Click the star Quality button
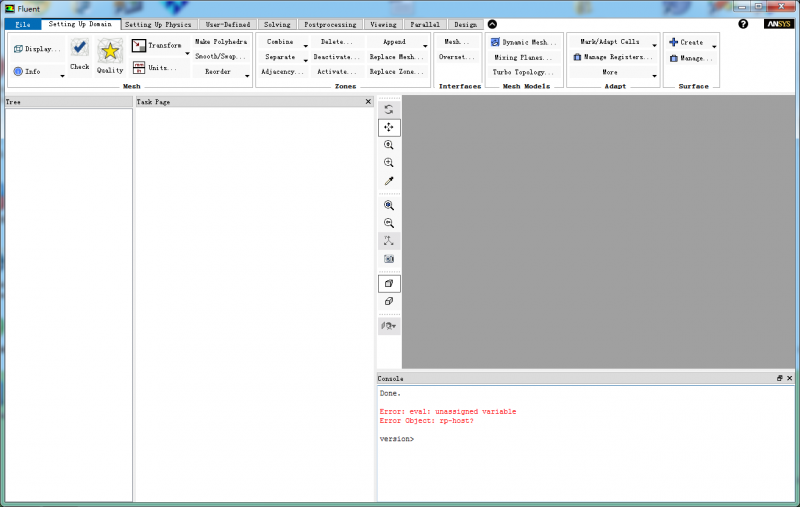The height and width of the screenshot is (507, 800). [110, 56]
